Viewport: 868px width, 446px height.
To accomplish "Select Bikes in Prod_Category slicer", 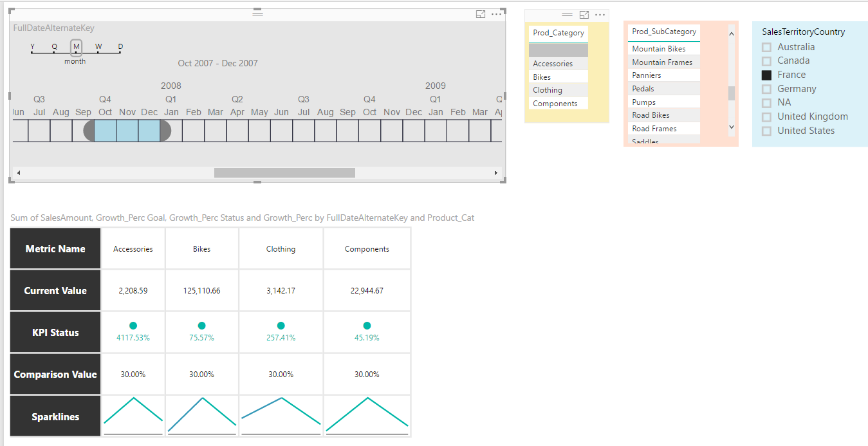I will pyautogui.click(x=559, y=77).
